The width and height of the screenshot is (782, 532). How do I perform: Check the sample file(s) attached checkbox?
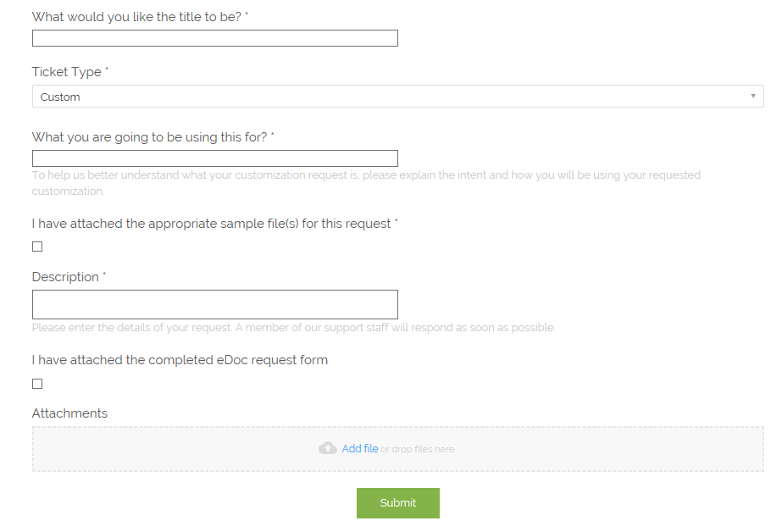[36, 246]
